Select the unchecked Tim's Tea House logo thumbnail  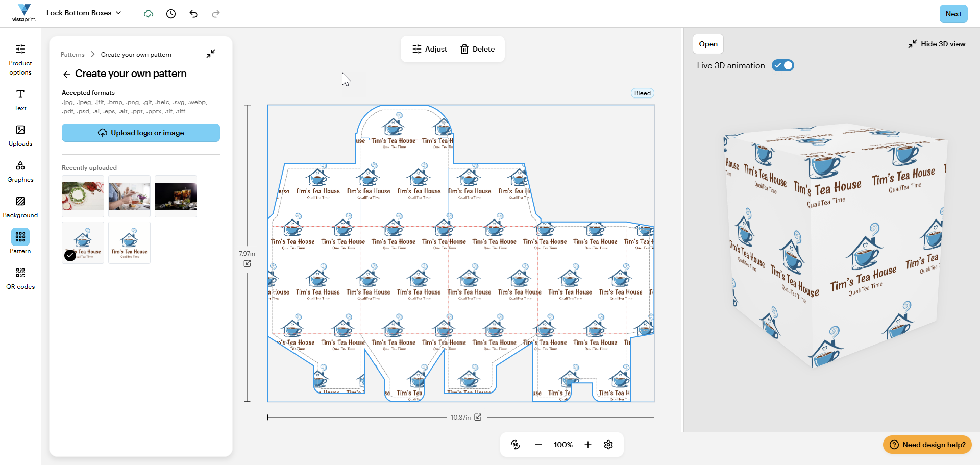[x=129, y=242]
